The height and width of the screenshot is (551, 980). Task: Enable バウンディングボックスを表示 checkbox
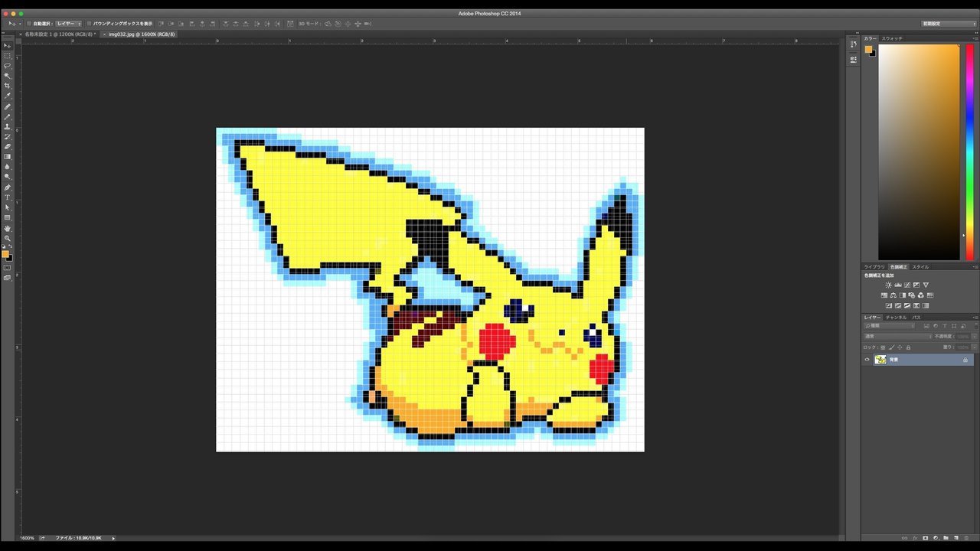tap(89, 24)
